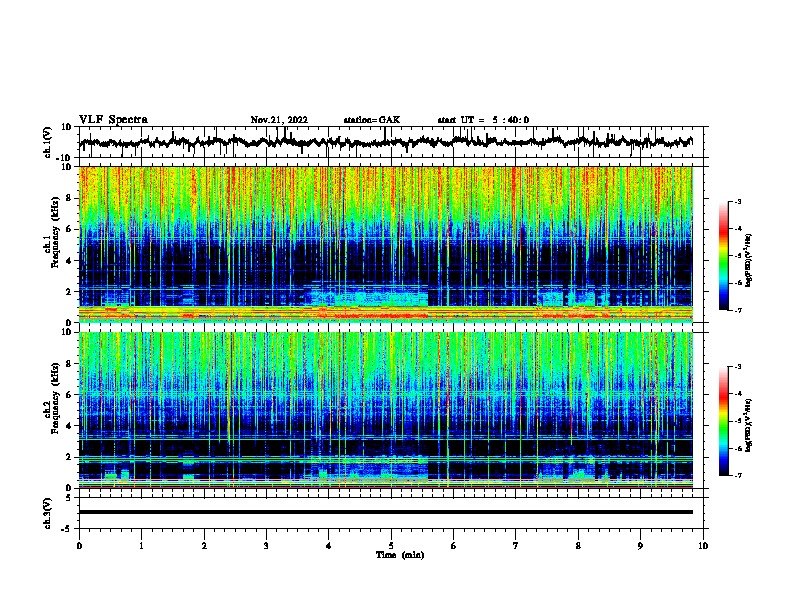Screen dimensions: 792x612
Task: Click the "4" kHz tick on ch.1 frequency axis
Action: pos(69,261)
